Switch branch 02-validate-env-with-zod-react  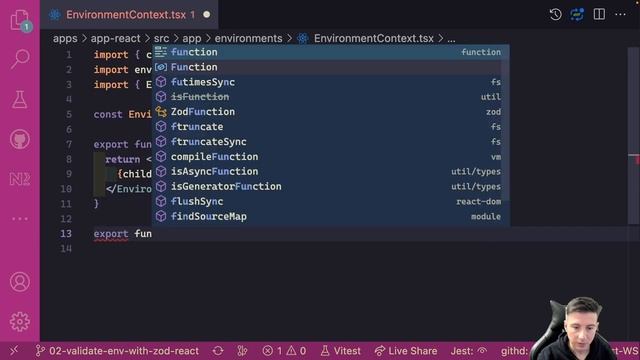(x=117, y=351)
